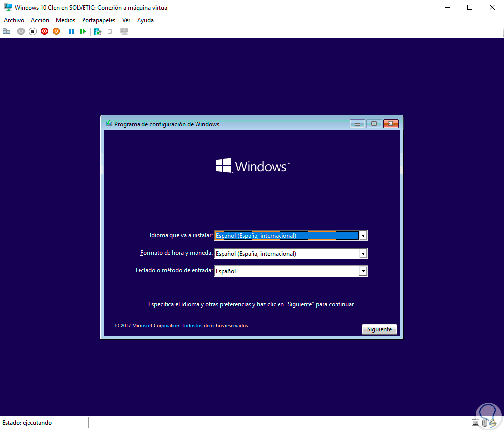Open the Archivo menu
The width and height of the screenshot is (504, 430).
pyautogui.click(x=14, y=20)
